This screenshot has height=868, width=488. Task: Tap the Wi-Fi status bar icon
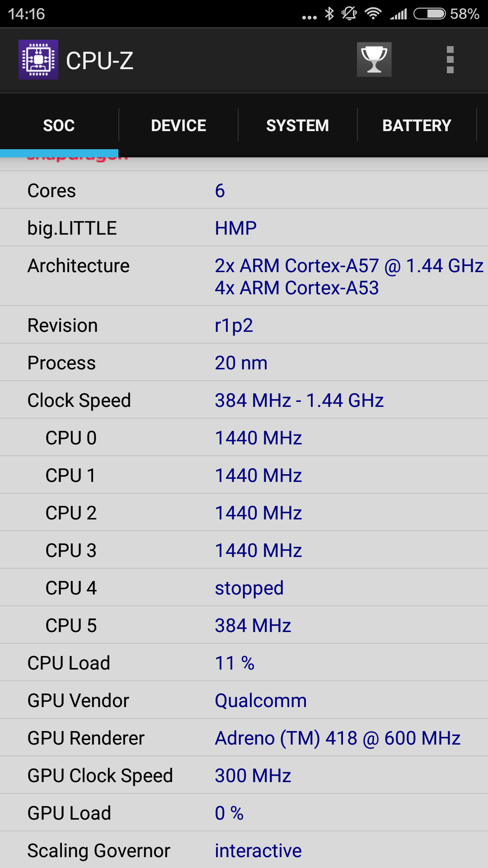point(373,14)
